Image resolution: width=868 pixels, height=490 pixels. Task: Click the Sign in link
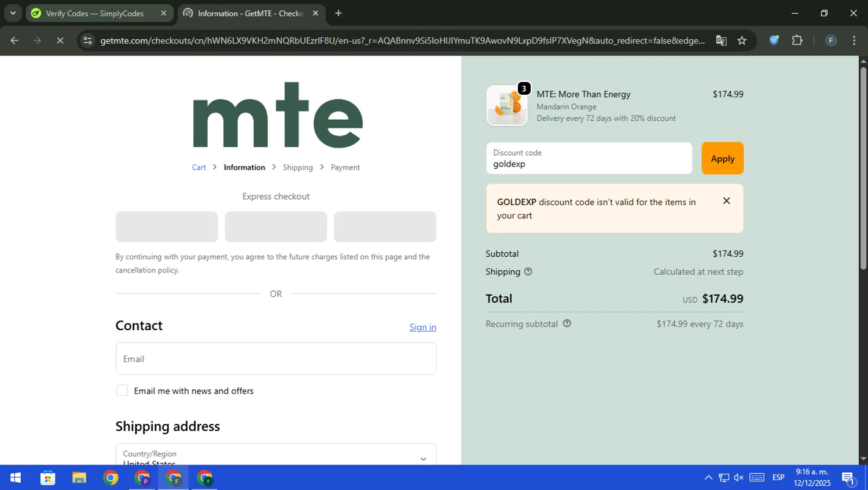(x=422, y=327)
